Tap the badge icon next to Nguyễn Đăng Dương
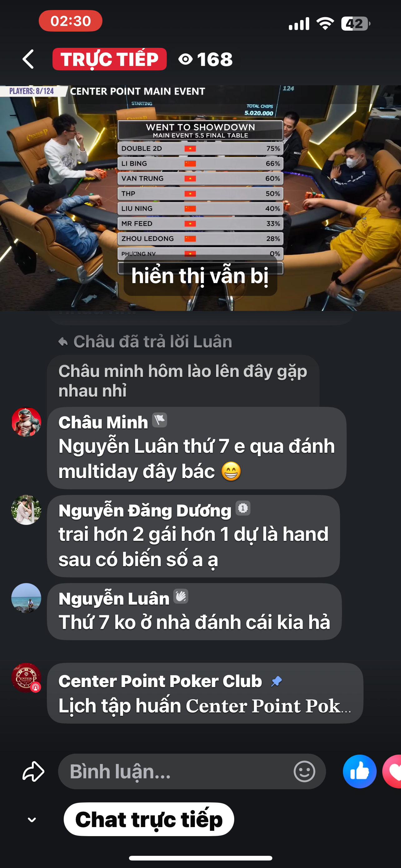This screenshot has width=401, height=868. coord(243,508)
